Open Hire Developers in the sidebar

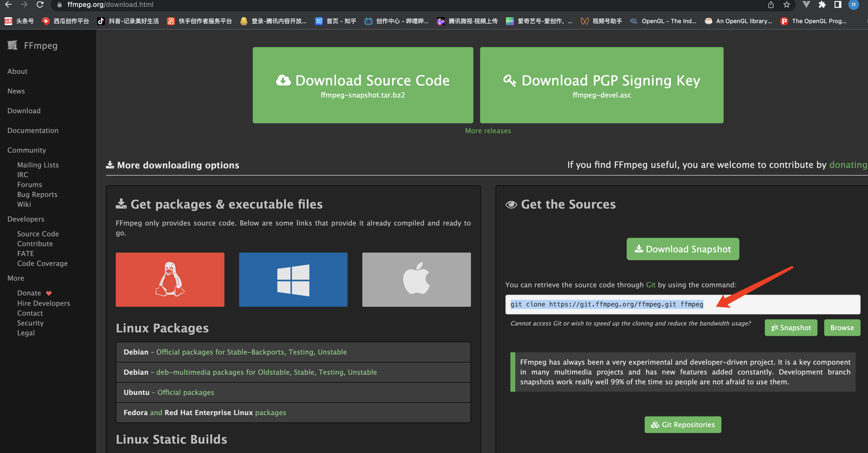click(x=44, y=304)
